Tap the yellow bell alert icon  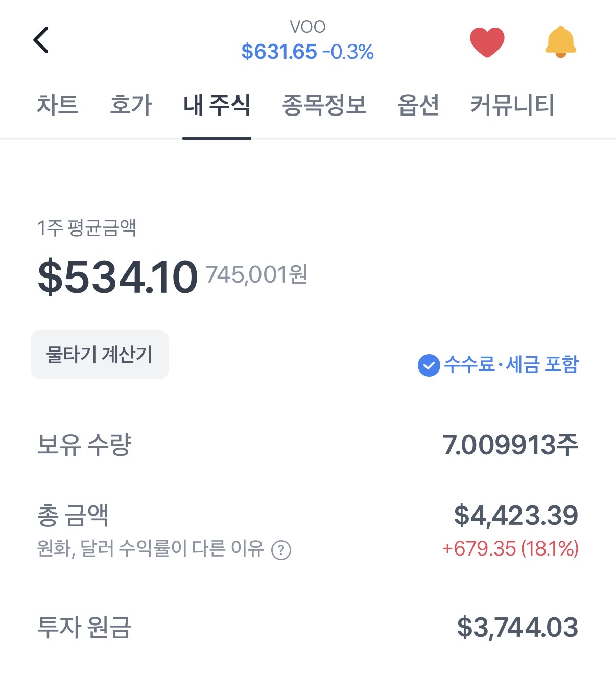click(x=560, y=42)
